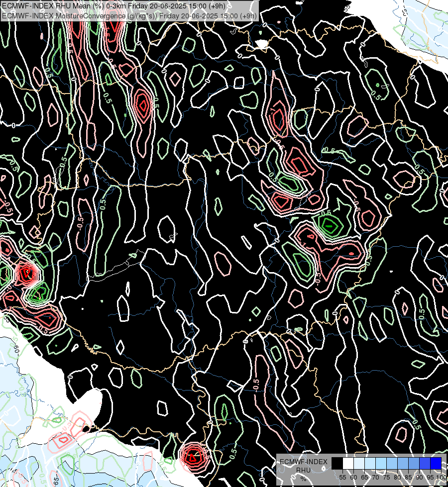Click the legend value 65
This screenshot has height=487, width=448.
(x=364, y=478)
